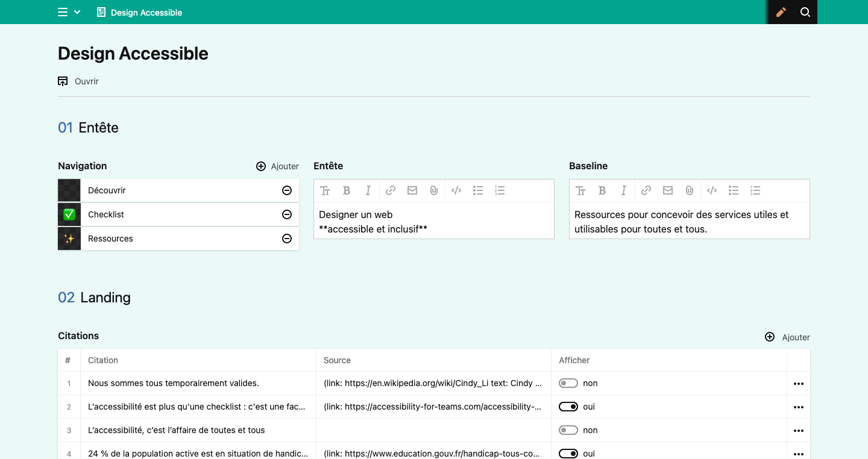
Task: Create a numbered list in the Baseline editor
Action: (x=755, y=190)
